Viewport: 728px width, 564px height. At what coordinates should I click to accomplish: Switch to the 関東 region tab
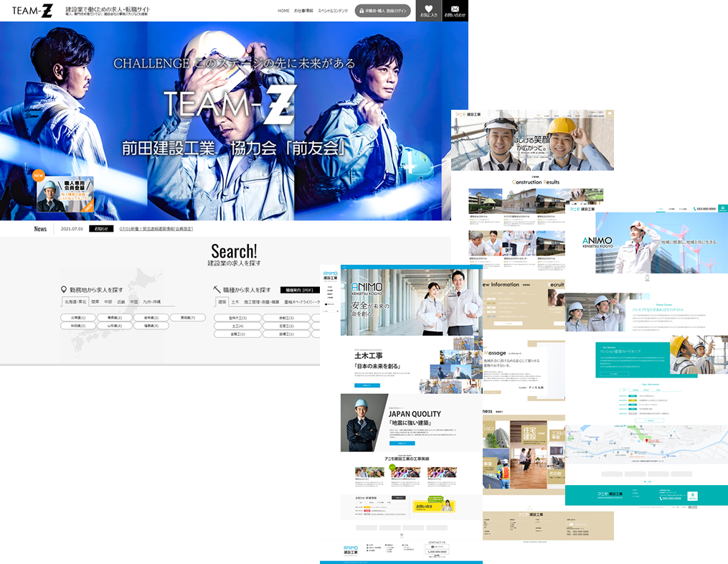click(x=95, y=302)
